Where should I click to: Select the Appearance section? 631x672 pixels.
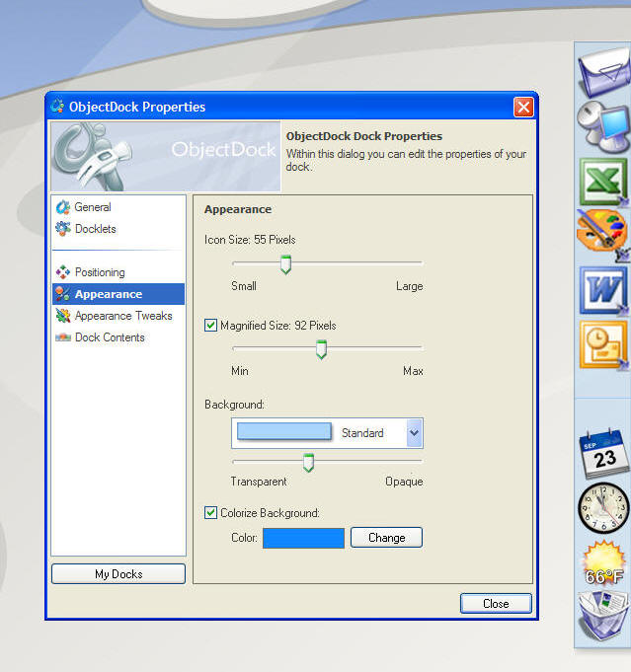pos(118,294)
